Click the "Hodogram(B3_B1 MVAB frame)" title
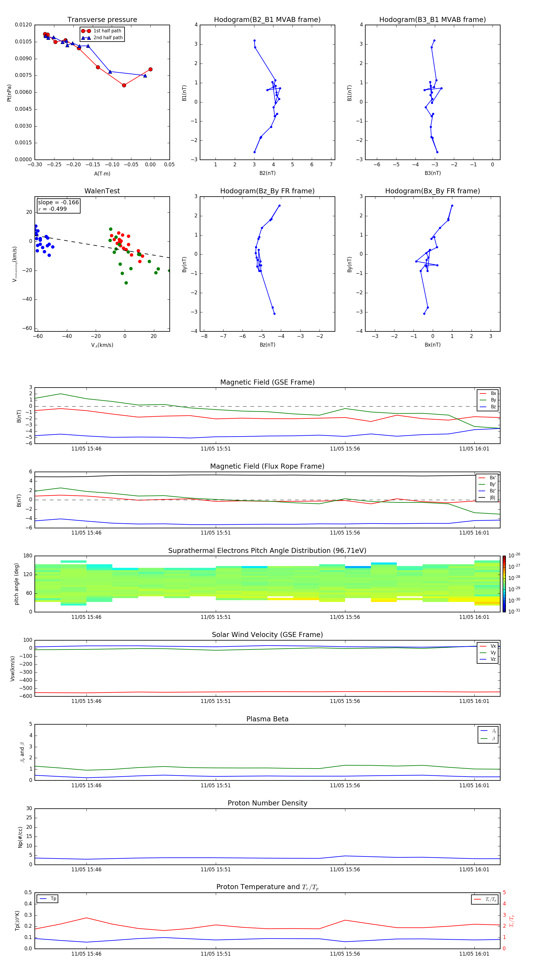Viewport: 535px width, 980px height. click(432, 20)
